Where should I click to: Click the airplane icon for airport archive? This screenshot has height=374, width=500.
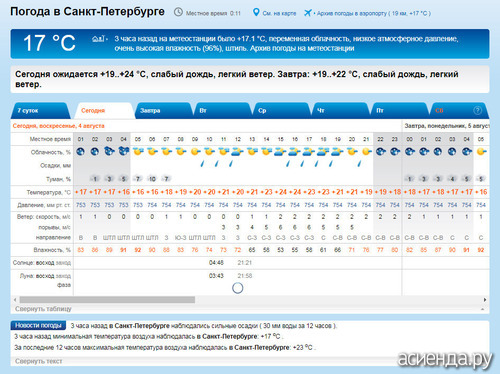(307, 13)
